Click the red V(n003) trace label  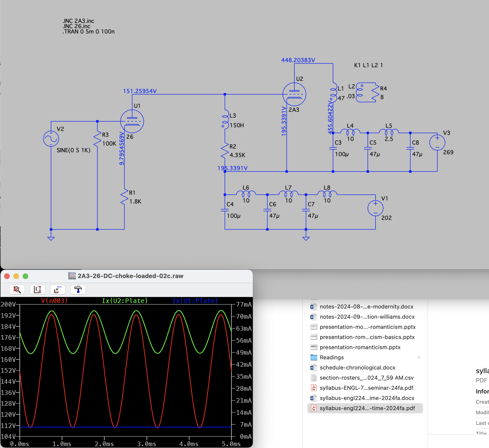55,301
